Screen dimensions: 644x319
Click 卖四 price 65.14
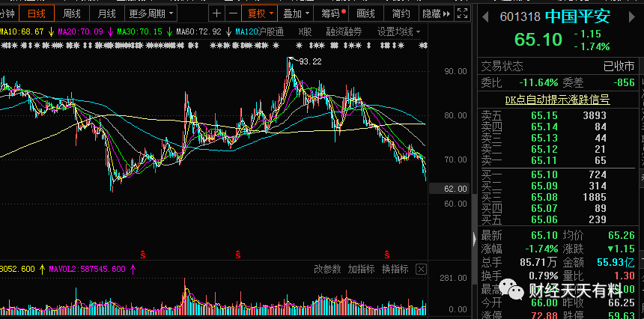point(544,127)
